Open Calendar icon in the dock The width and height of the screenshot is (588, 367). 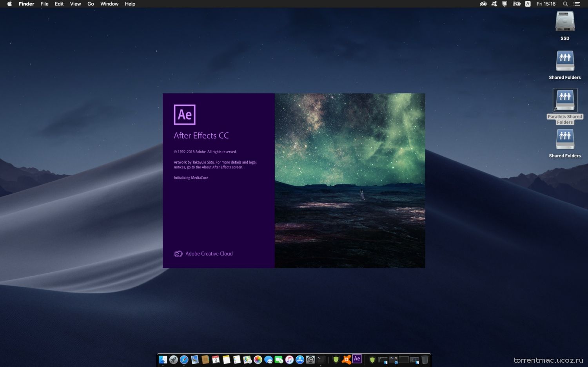point(216,360)
